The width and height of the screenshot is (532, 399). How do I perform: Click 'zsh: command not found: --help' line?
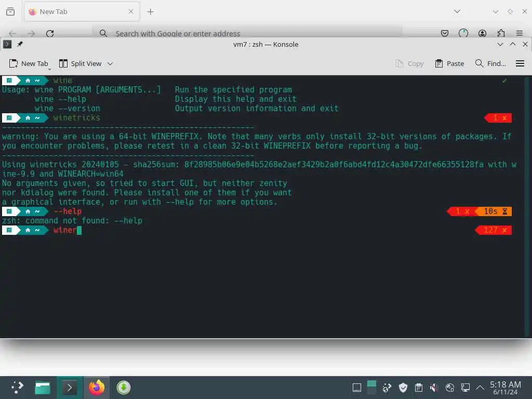pos(72,220)
